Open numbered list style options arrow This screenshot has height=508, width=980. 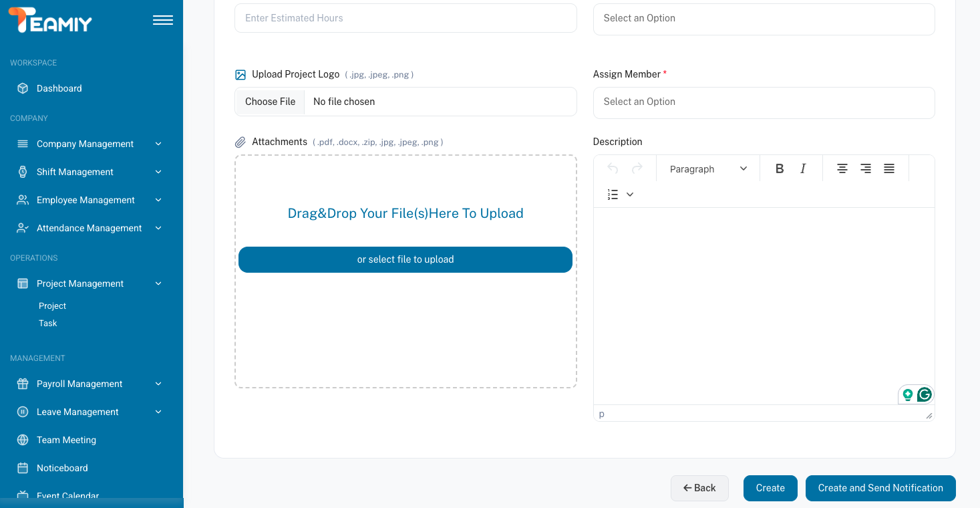[630, 195]
